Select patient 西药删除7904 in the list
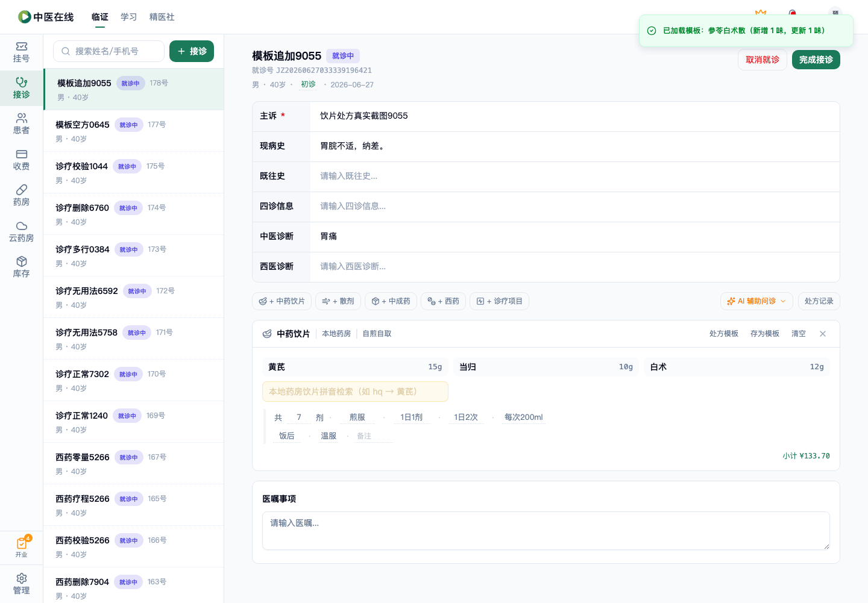Screen dimensions: 868x603 tap(134, 586)
